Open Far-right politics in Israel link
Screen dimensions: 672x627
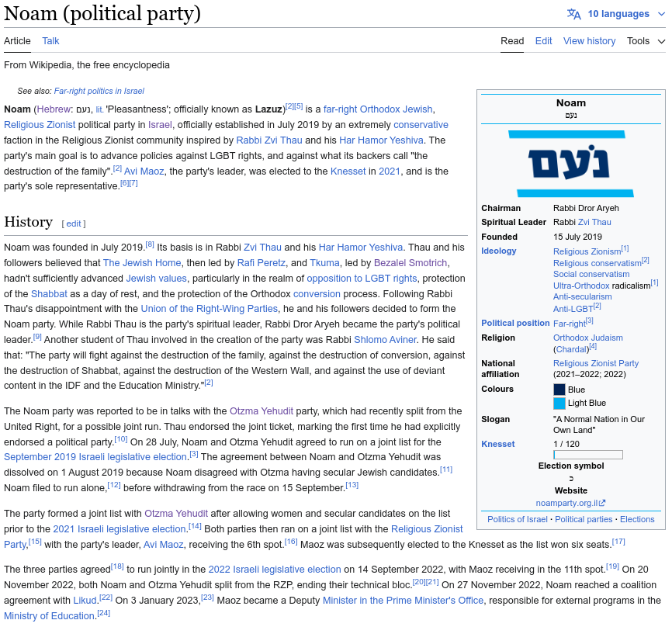point(99,91)
